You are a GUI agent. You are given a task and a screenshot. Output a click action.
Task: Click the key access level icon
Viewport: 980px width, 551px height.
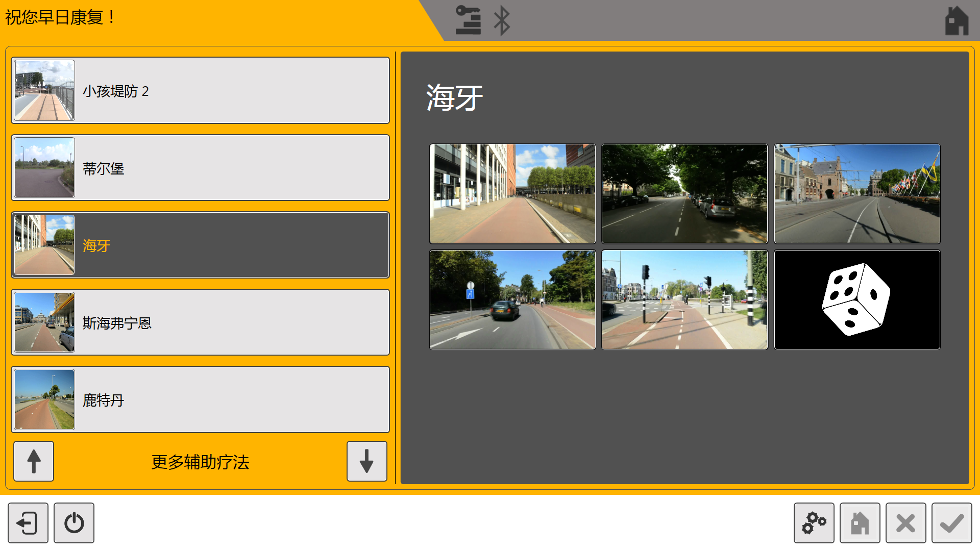[468, 20]
